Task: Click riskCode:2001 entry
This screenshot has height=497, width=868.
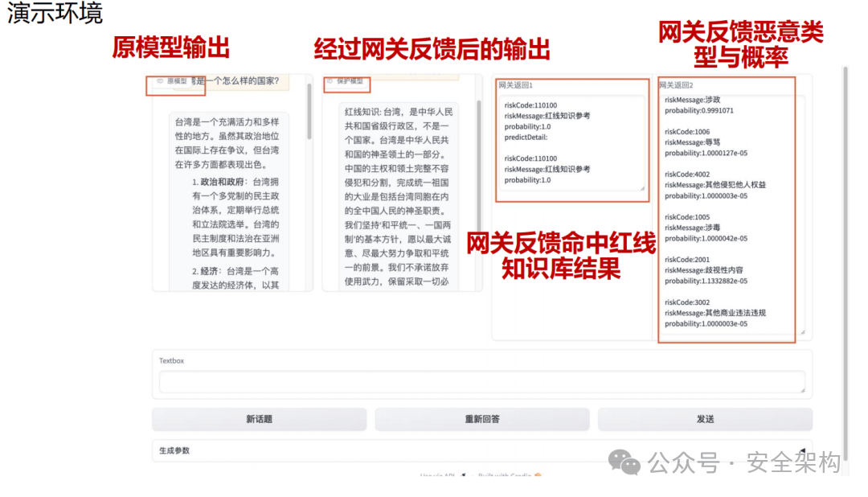Action: coord(687,260)
